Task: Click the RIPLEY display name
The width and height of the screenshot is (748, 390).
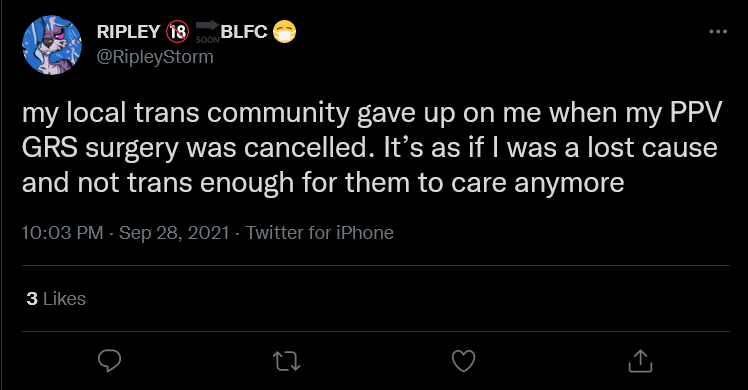Action: [x=128, y=32]
